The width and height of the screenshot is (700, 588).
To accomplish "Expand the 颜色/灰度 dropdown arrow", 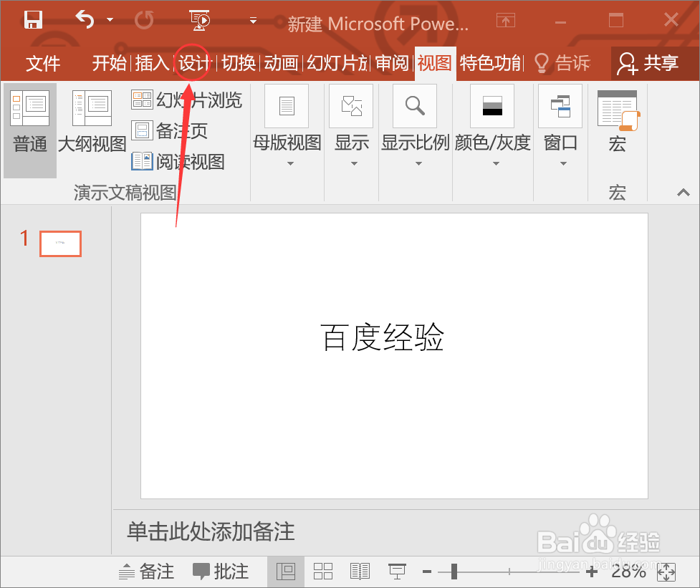I will pyautogui.click(x=496, y=164).
